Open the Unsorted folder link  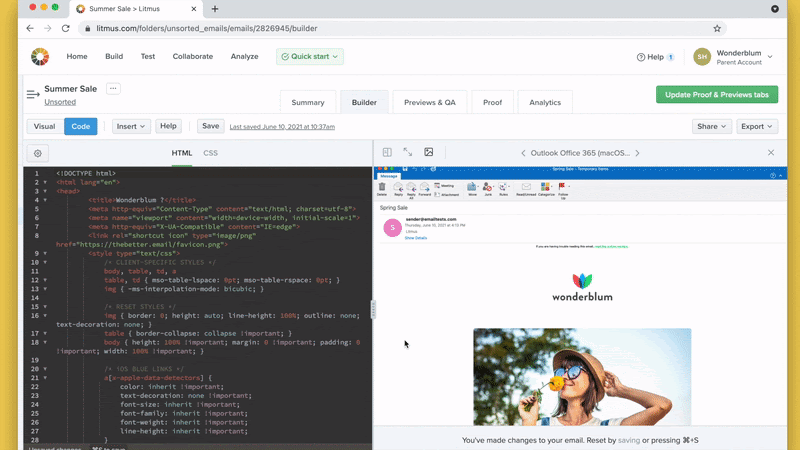[x=60, y=102]
